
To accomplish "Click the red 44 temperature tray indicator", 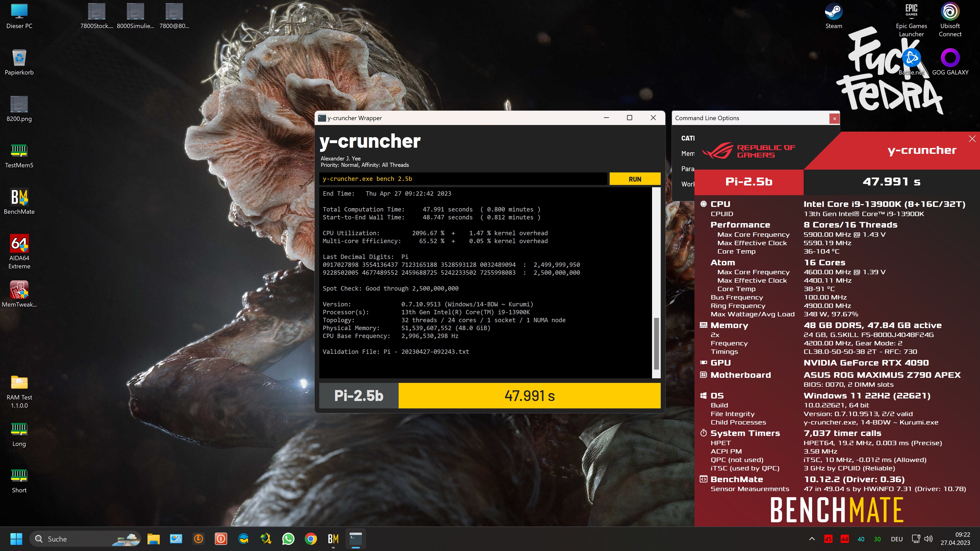I will coord(844,539).
